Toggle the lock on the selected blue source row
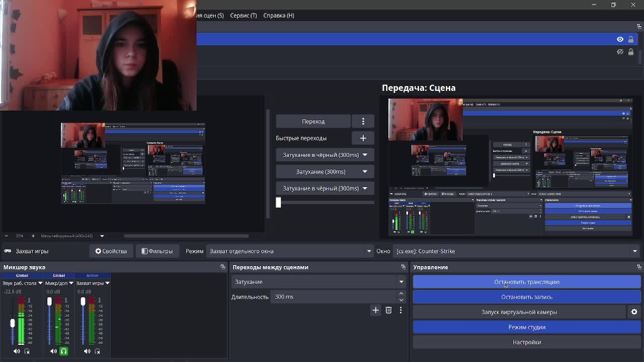 tap(631, 39)
